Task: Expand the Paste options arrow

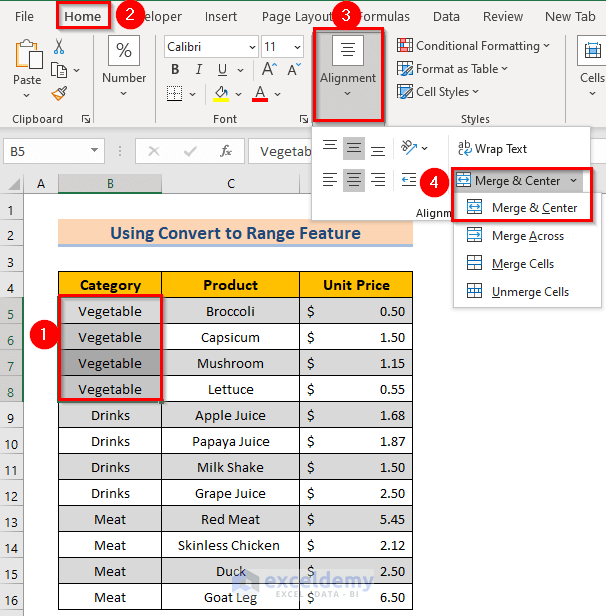Action: tap(26, 95)
